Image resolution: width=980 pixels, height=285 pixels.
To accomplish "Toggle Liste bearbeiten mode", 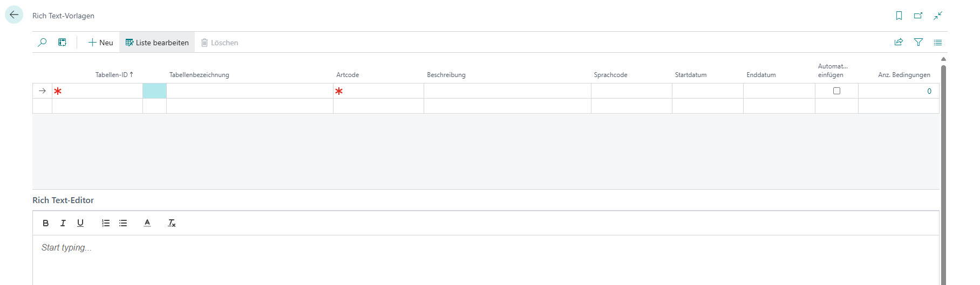I will pos(157,43).
